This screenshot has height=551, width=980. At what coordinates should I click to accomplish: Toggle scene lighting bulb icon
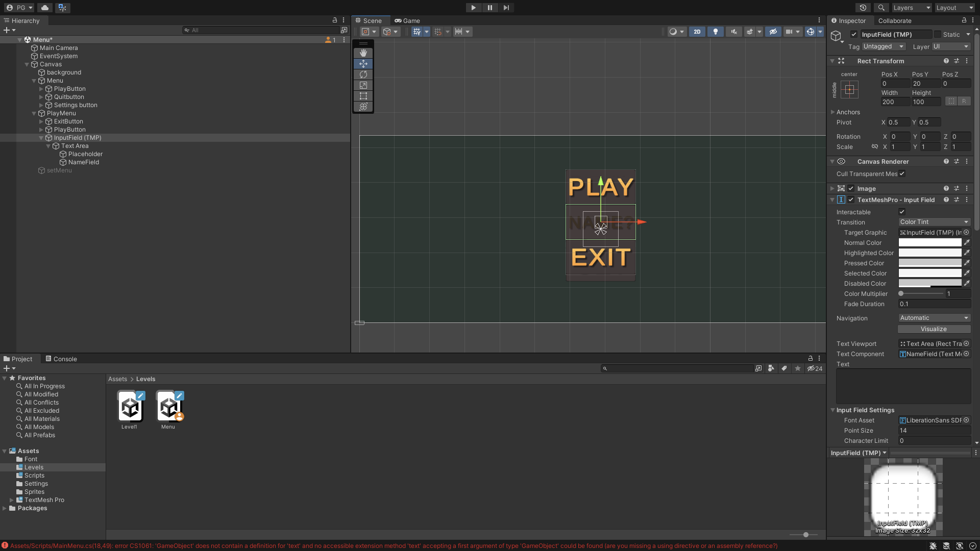point(715,32)
